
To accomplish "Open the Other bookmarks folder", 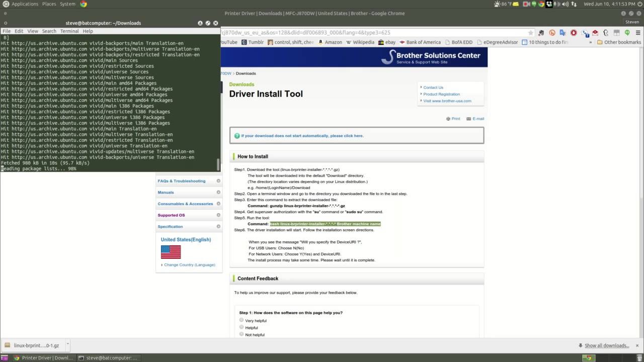I will pyautogui.click(x=619, y=42).
